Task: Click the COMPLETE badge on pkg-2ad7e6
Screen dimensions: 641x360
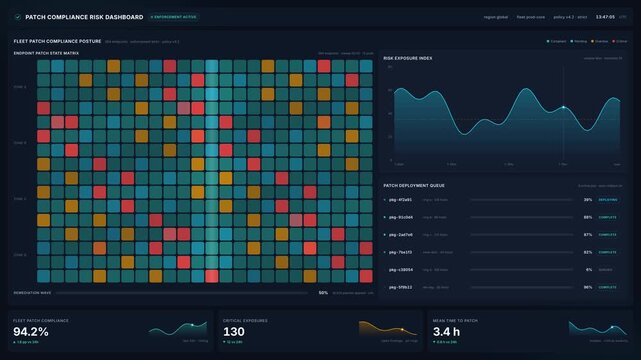Action: pyautogui.click(x=607, y=235)
